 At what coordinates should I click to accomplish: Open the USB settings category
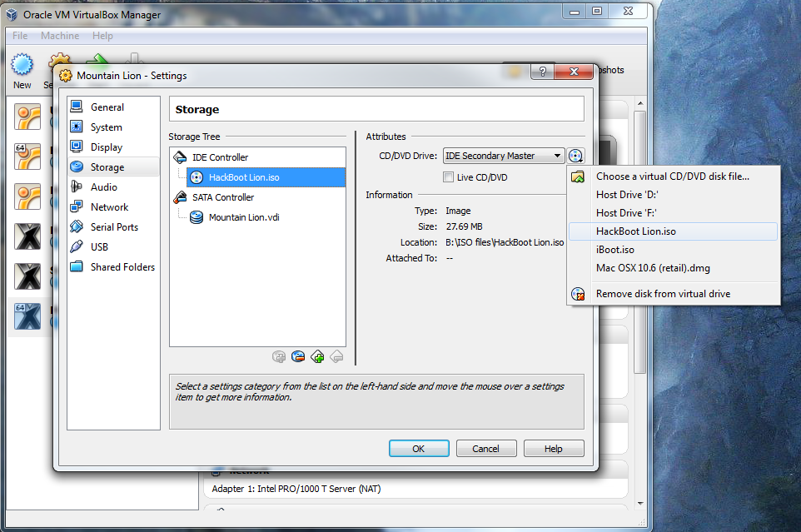[99, 247]
